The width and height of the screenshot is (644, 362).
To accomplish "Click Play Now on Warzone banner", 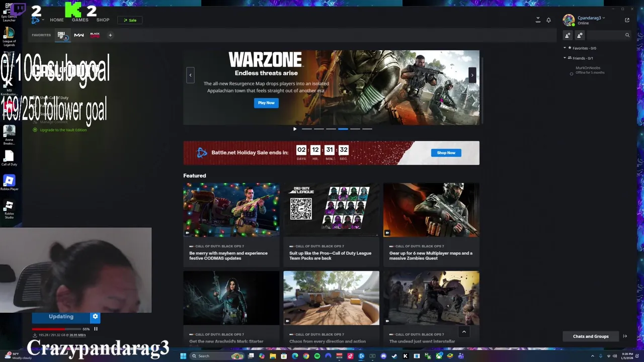I will (266, 103).
